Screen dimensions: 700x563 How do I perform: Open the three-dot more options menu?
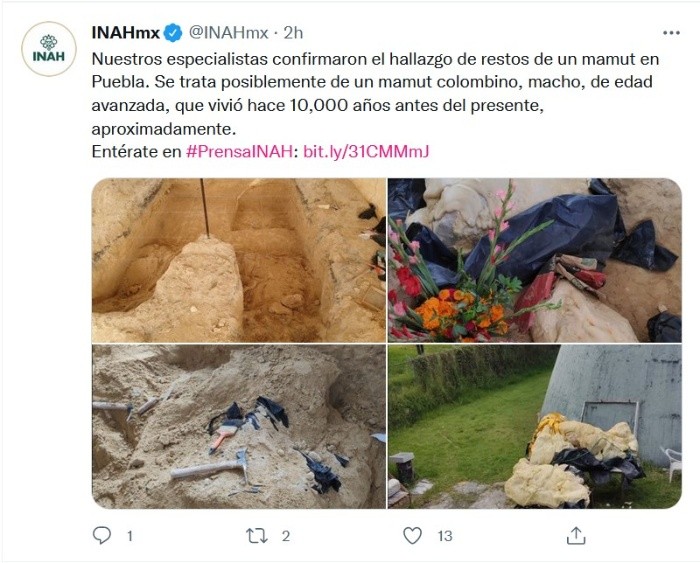pos(671,33)
